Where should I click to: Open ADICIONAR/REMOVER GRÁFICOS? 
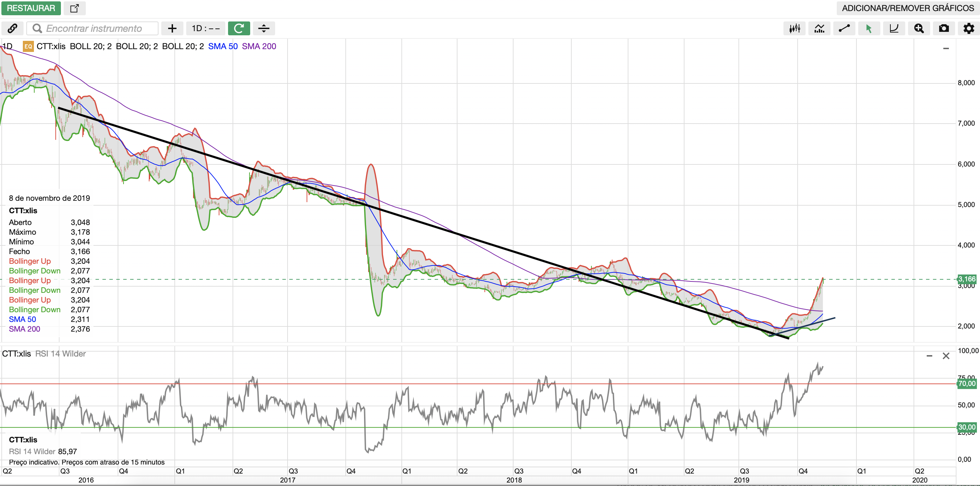908,8
